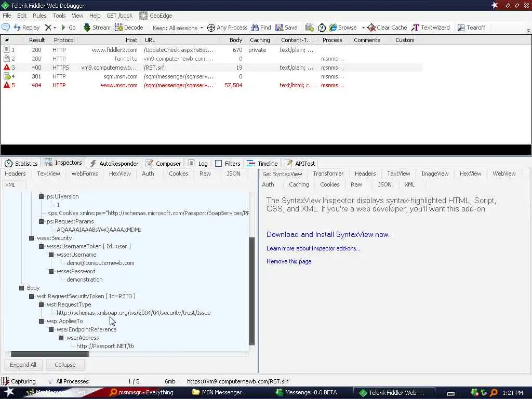Click Replay in the toolbar

click(x=27, y=28)
